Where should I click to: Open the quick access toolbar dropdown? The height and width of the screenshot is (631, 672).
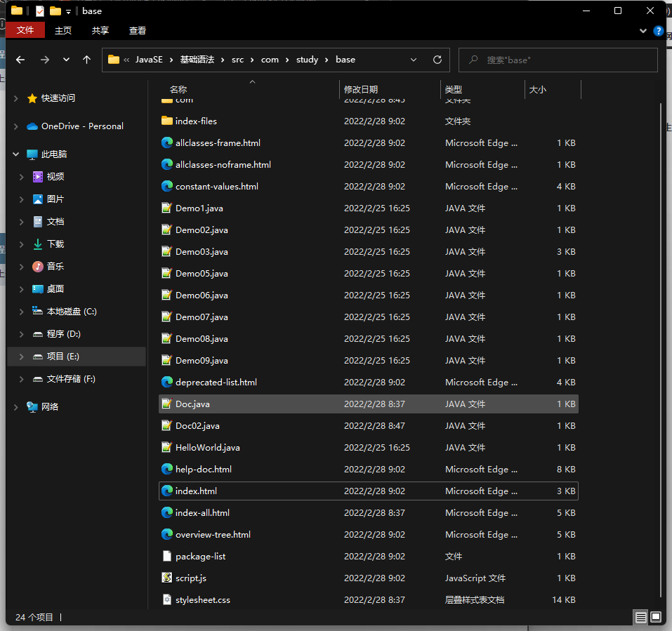point(68,12)
